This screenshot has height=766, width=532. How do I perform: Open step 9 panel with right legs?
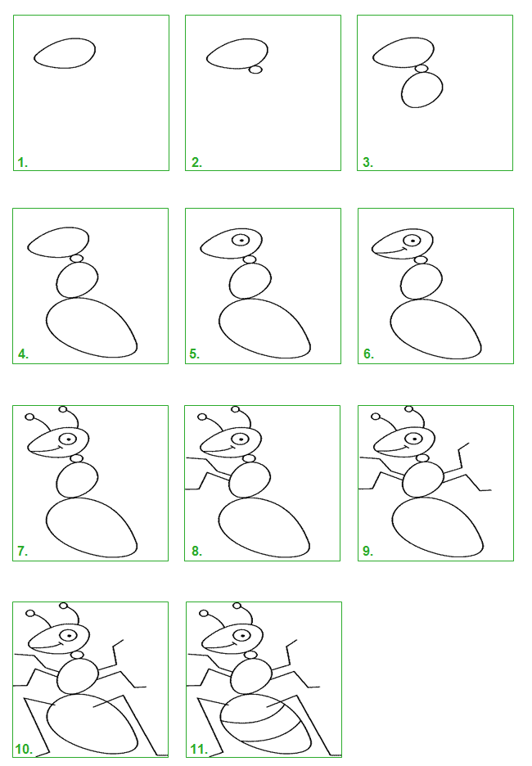[x=435, y=483]
